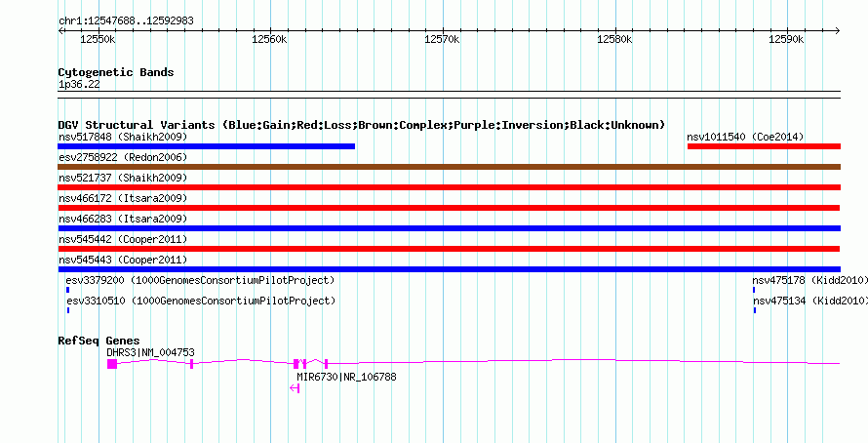Click the Cytogenetic Bands track title
The image size is (868, 443).
[x=116, y=72]
